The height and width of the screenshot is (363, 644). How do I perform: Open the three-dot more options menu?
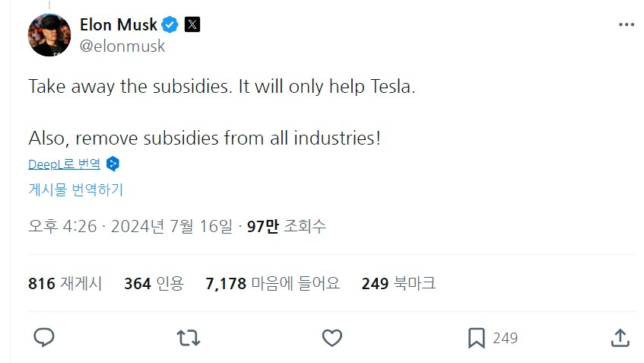click(x=626, y=24)
